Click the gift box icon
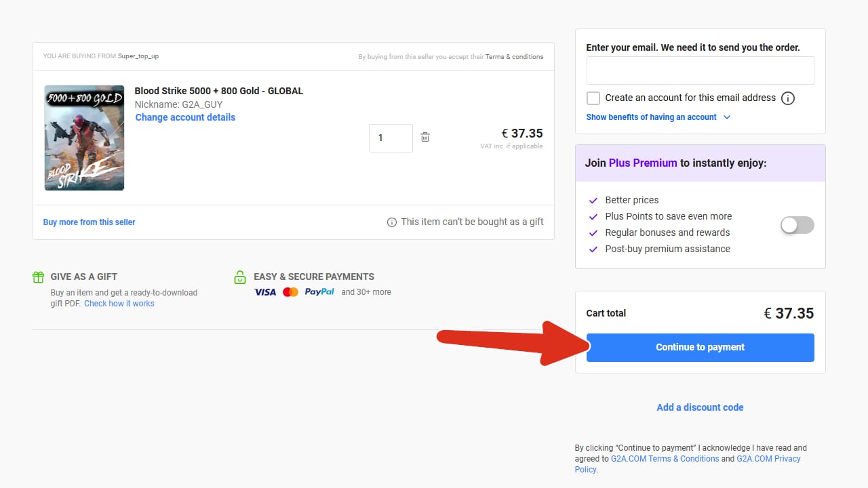868x488 pixels. [38, 277]
